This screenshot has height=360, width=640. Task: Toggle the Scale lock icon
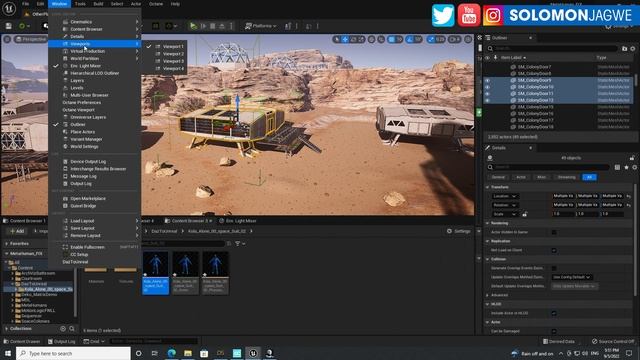click(524, 214)
